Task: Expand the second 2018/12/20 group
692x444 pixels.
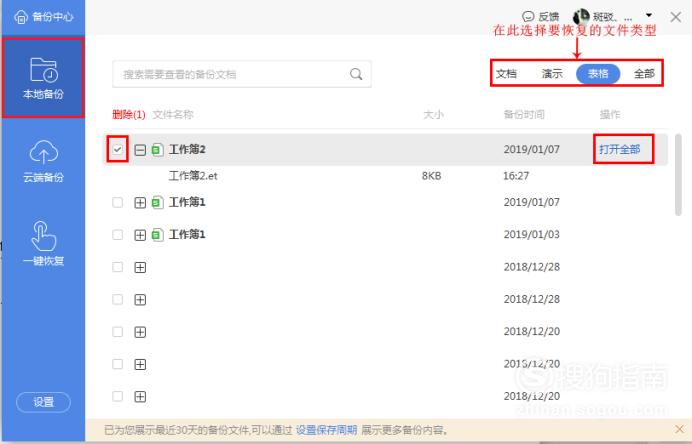Action: coord(140,365)
